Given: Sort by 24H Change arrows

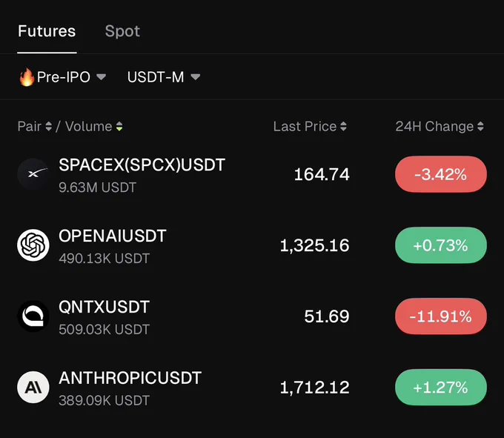Looking at the screenshot, I should (x=480, y=126).
